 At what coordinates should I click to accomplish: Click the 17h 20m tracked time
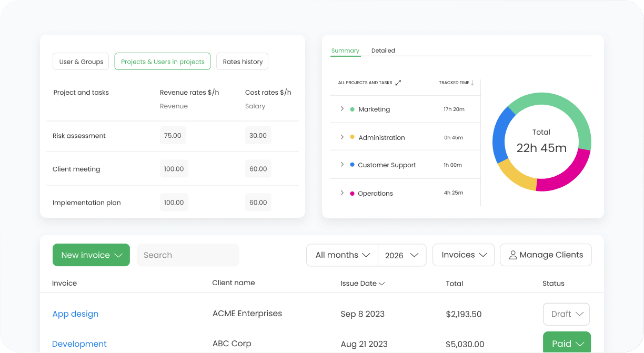[x=454, y=109]
